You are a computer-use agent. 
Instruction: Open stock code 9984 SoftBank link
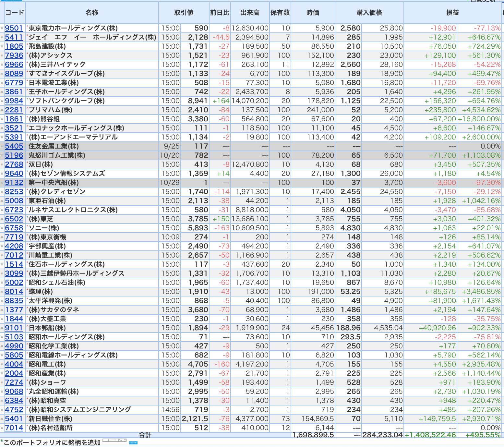pos(14,101)
